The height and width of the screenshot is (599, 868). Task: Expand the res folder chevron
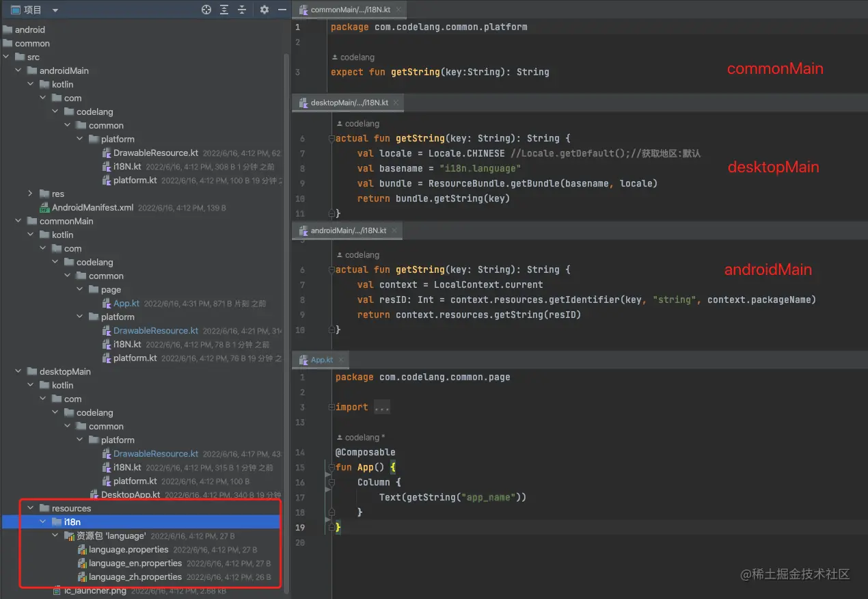tap(31, 194)
